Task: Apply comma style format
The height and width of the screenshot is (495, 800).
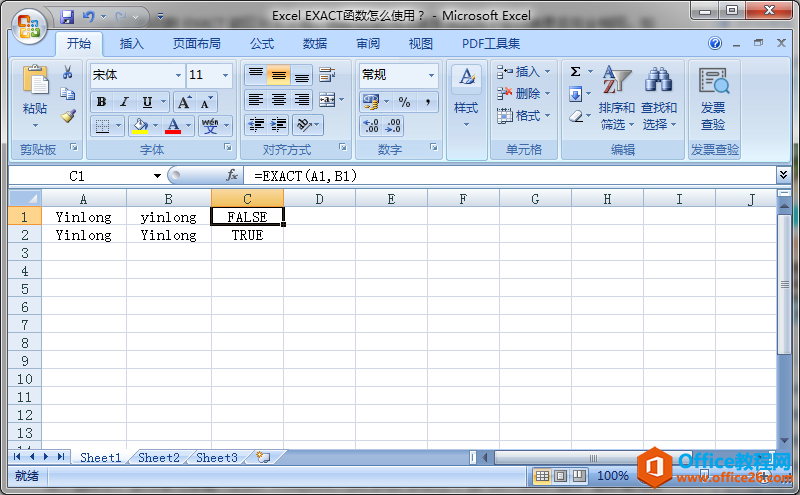Action: point(428,102)
